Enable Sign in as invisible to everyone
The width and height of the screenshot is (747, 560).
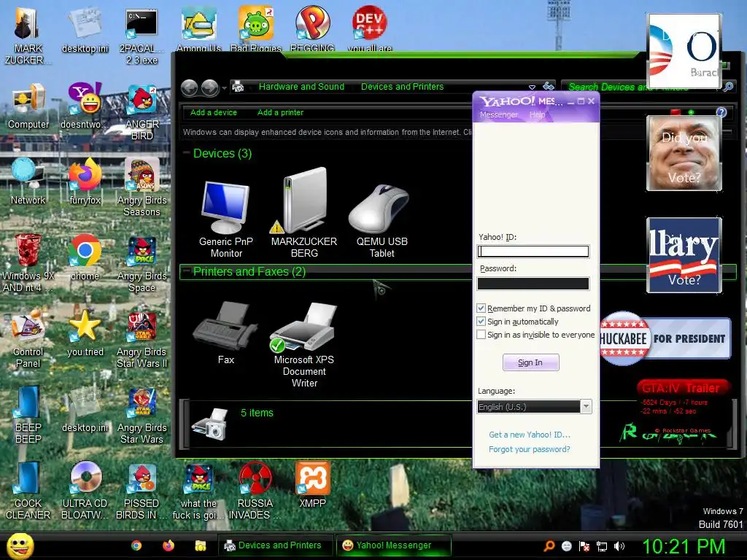[481, 335]
